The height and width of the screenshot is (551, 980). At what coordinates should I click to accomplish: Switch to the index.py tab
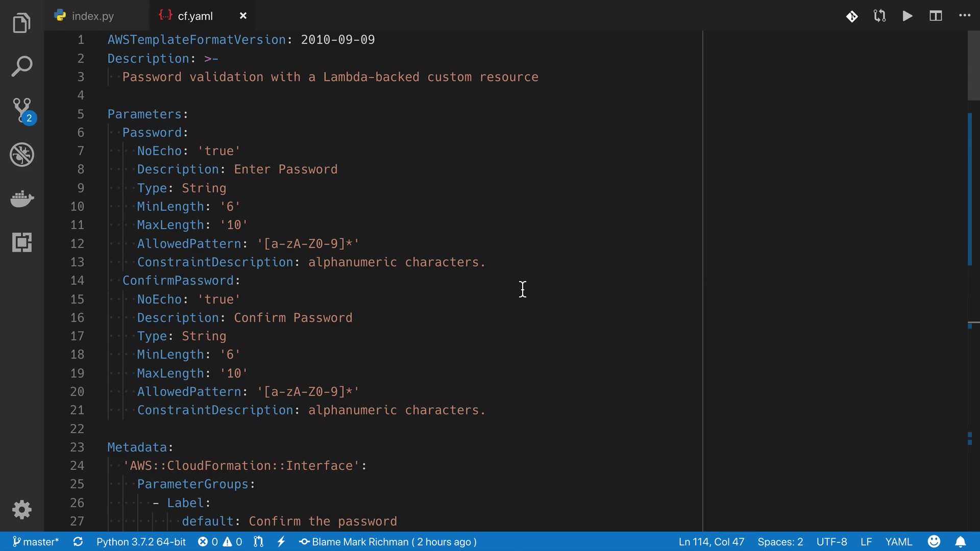coord(93,16)
